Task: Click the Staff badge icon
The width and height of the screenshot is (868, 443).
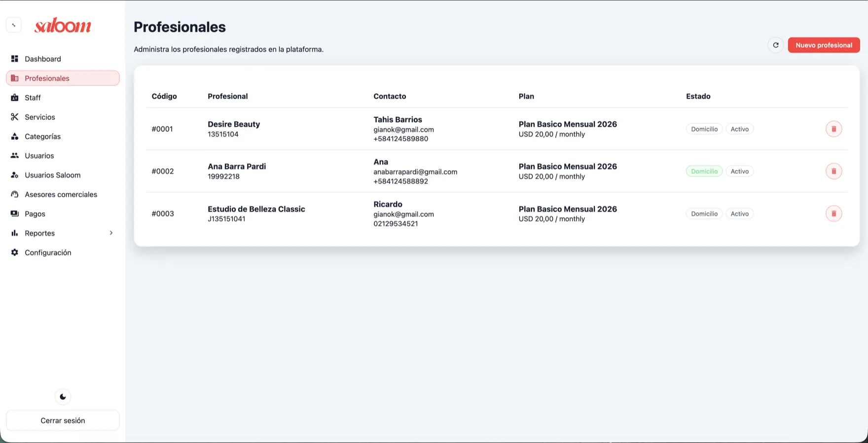Action: tap(15, 98)
